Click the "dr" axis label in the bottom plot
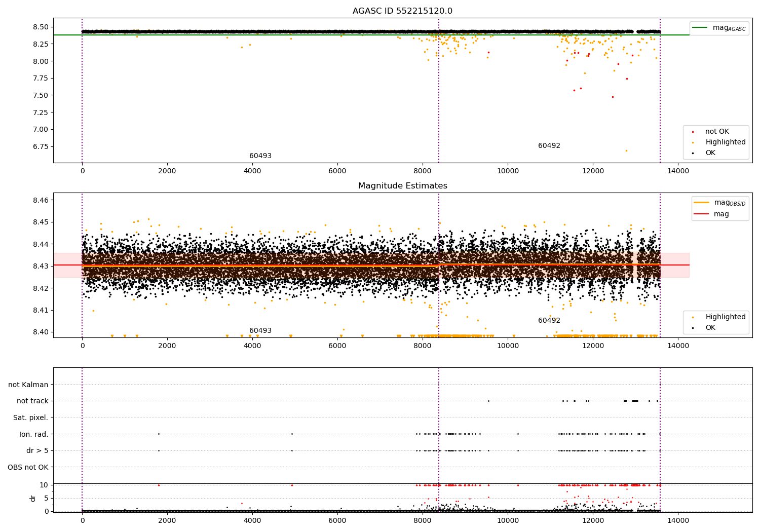The height and width of the screenshot is (532, 760). click(x=33, y=498)
